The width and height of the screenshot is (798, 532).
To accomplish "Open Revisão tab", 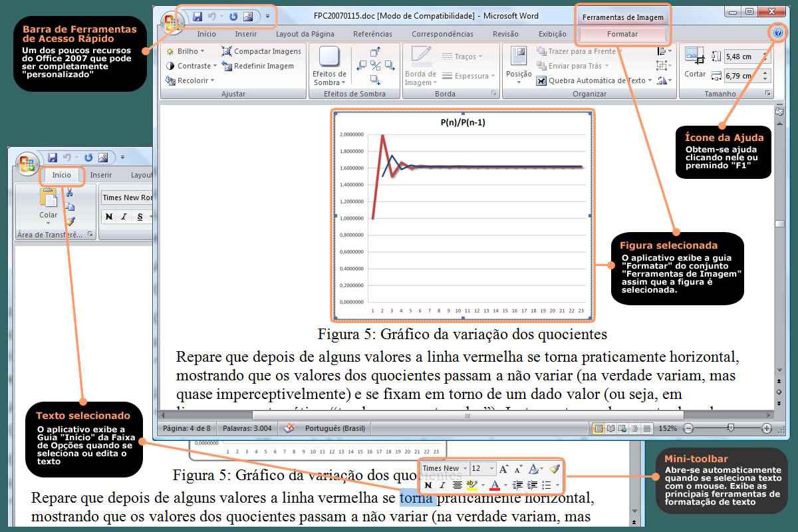I will click(x=505, y=34).
